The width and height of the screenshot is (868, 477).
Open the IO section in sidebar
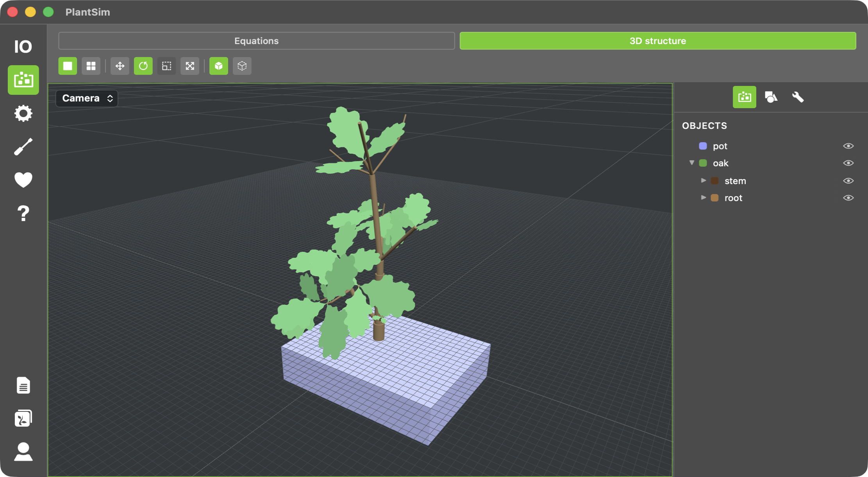[x=23, y=47]
